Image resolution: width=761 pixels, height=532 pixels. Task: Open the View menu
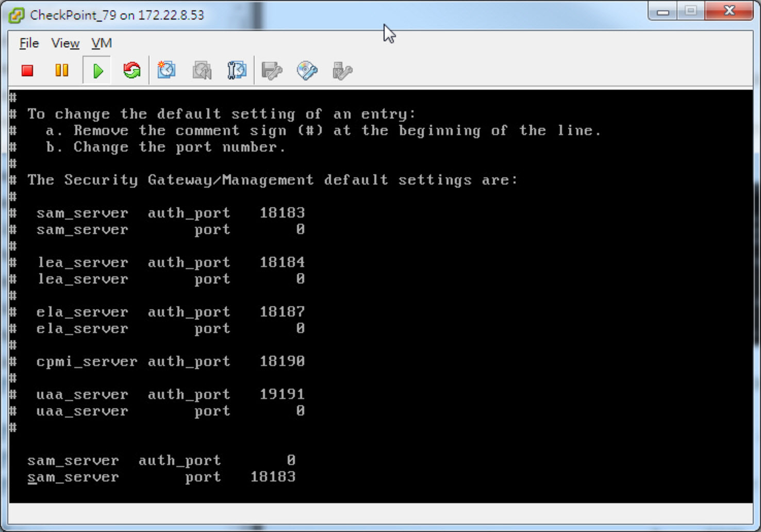pyautogui.click(x=65, y=43)
